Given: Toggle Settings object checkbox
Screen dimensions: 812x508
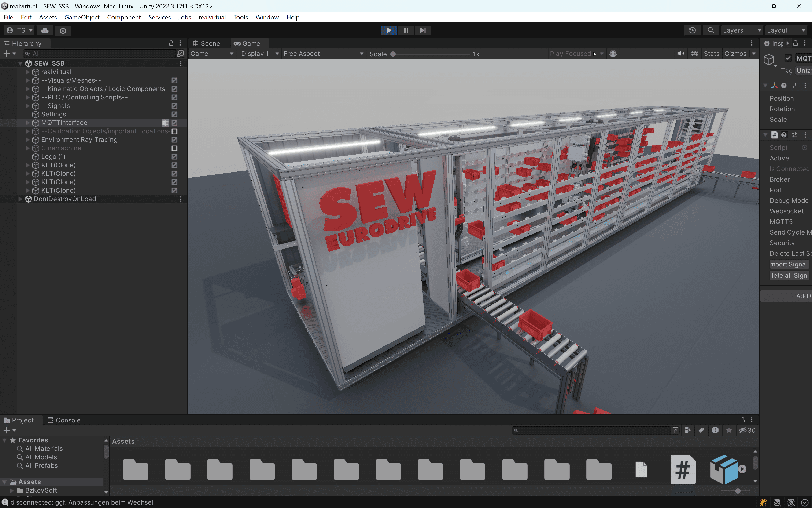Looking at the screenshot, I should pyautogui.click(x=174, y=114).
